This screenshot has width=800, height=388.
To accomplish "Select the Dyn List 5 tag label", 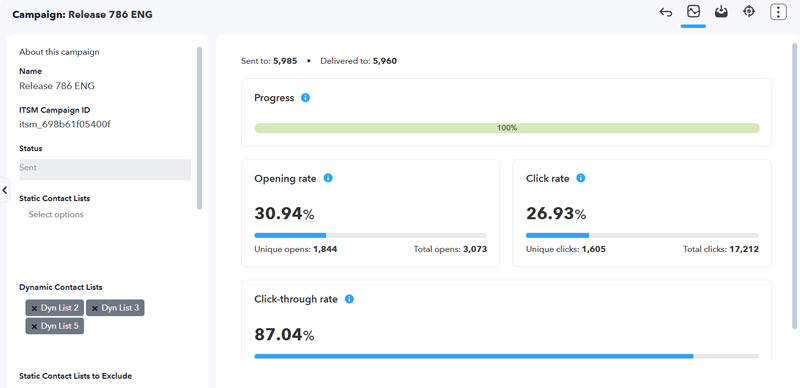I will click(60, 326).
